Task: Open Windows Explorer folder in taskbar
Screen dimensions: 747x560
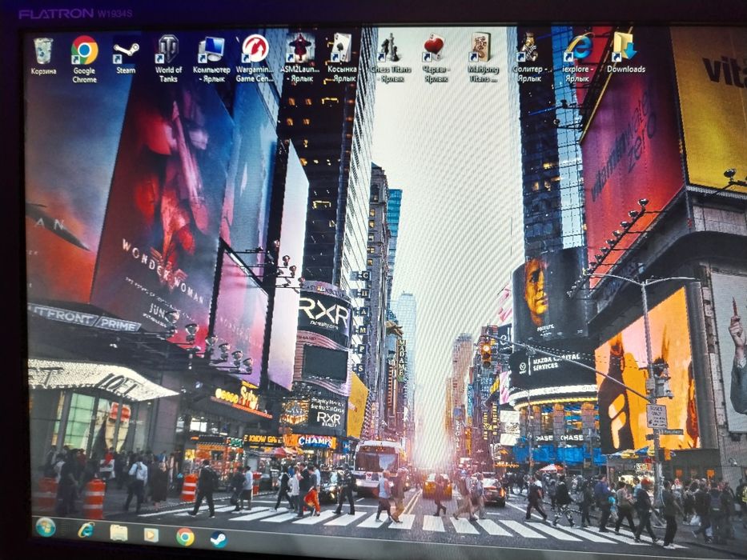Action: click(118, 532)
